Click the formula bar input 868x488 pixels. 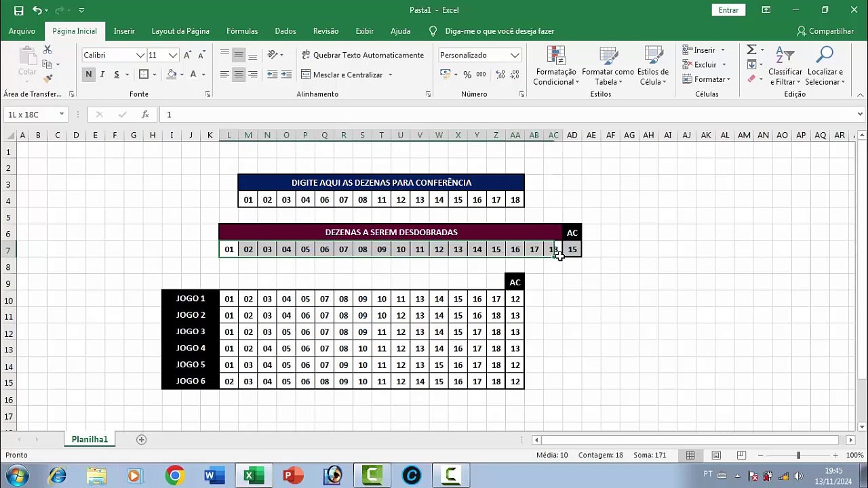click(509, 115)
